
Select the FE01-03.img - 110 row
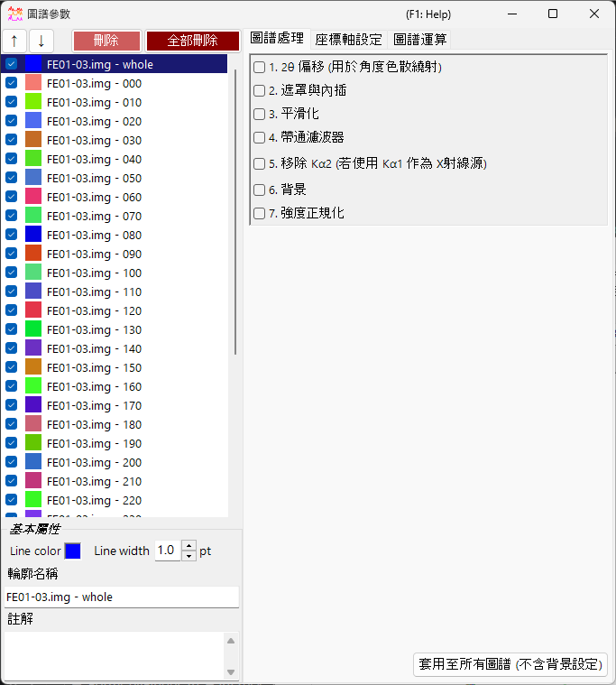pos(115,292)
